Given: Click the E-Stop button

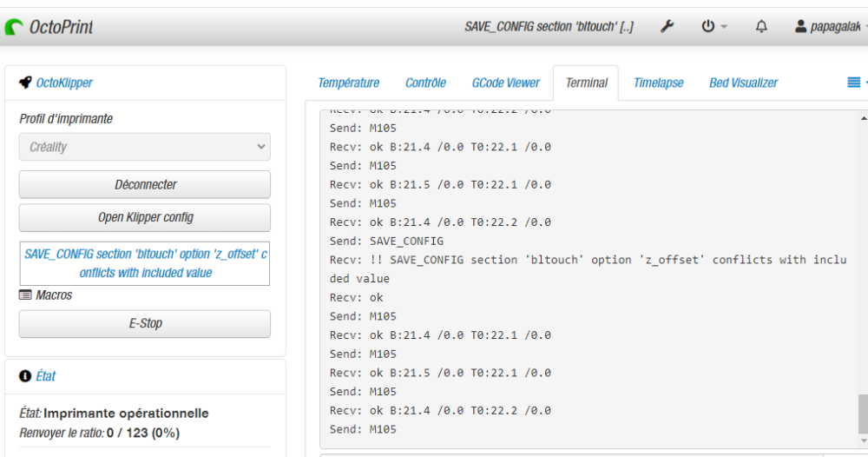Looking at the screenshot, I should [x=144, y=323].
